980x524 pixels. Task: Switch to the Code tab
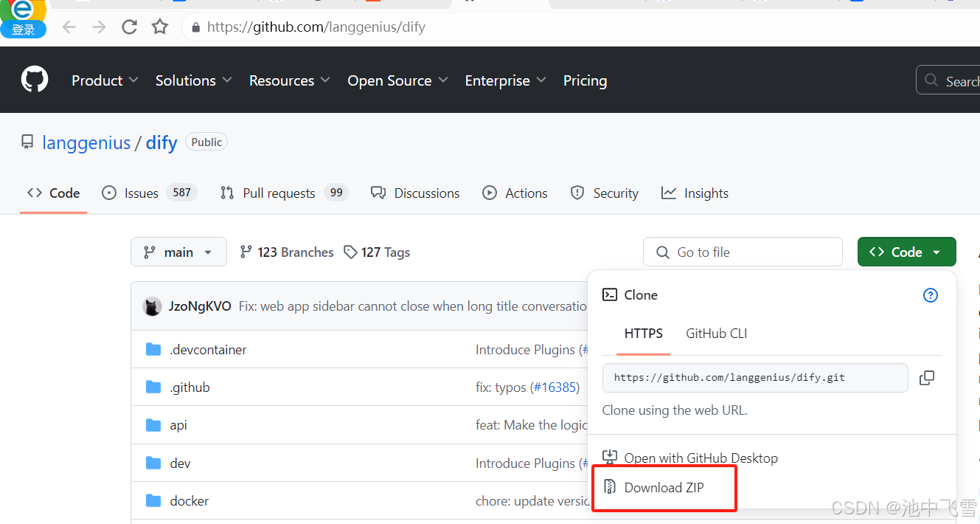pos(53,193)
